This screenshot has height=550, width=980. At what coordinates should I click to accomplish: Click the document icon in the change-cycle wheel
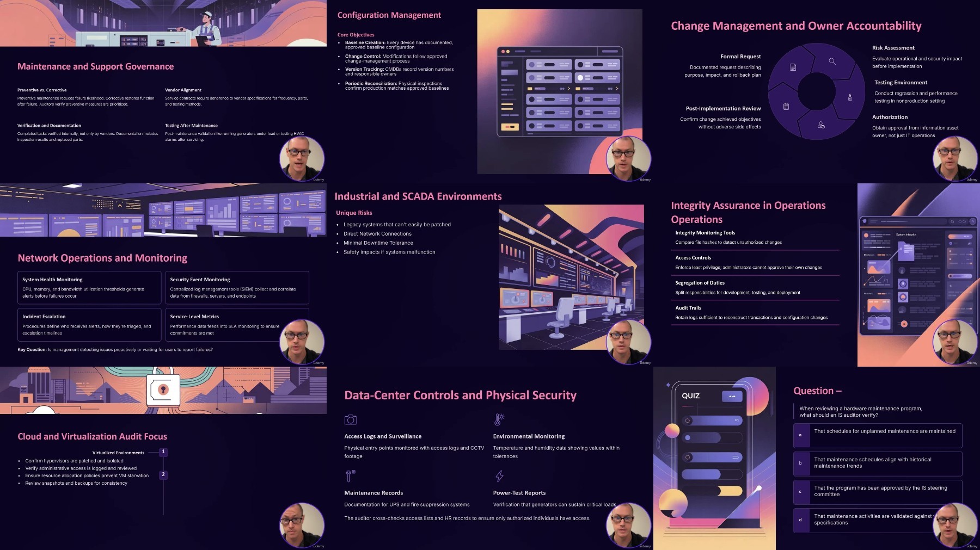coord(793,67)
